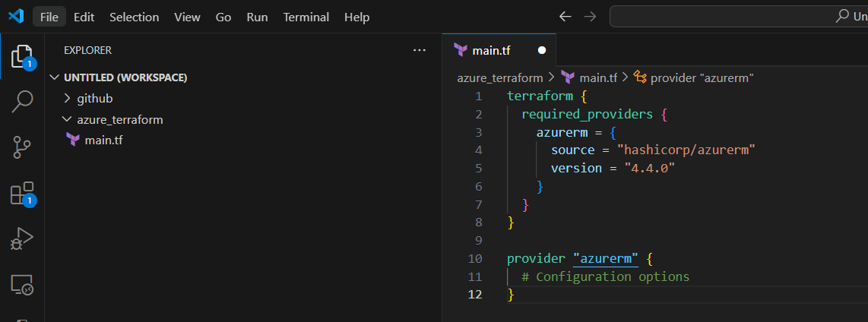Screen dimensions: 868x322
Task: Click the go forward arrow
Action: pos(590,17)
